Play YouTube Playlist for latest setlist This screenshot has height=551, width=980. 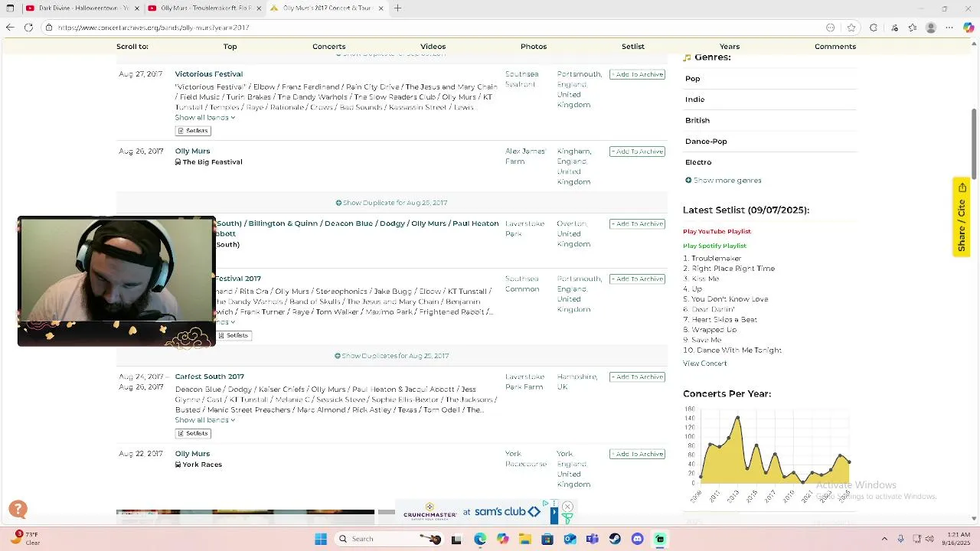coord(717,231)
